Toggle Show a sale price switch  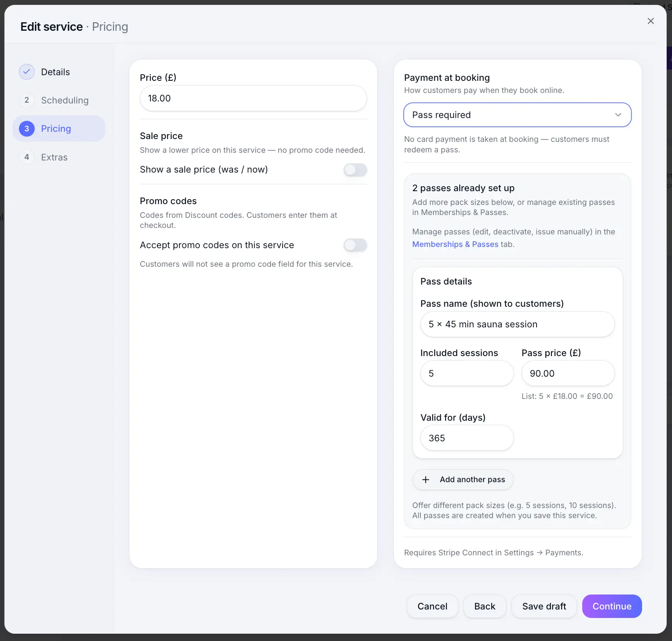tap(355, 170)
